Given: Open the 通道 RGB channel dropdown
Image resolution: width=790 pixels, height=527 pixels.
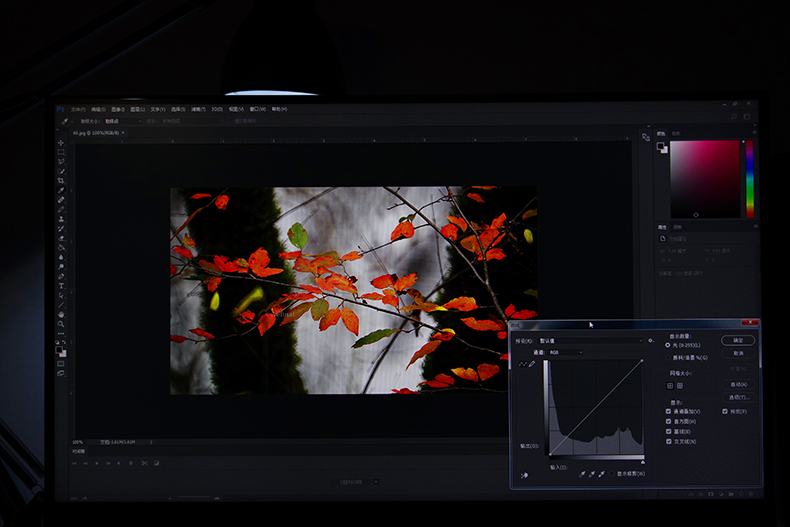Looking at the screenshot, I should [x=564, y=352].
